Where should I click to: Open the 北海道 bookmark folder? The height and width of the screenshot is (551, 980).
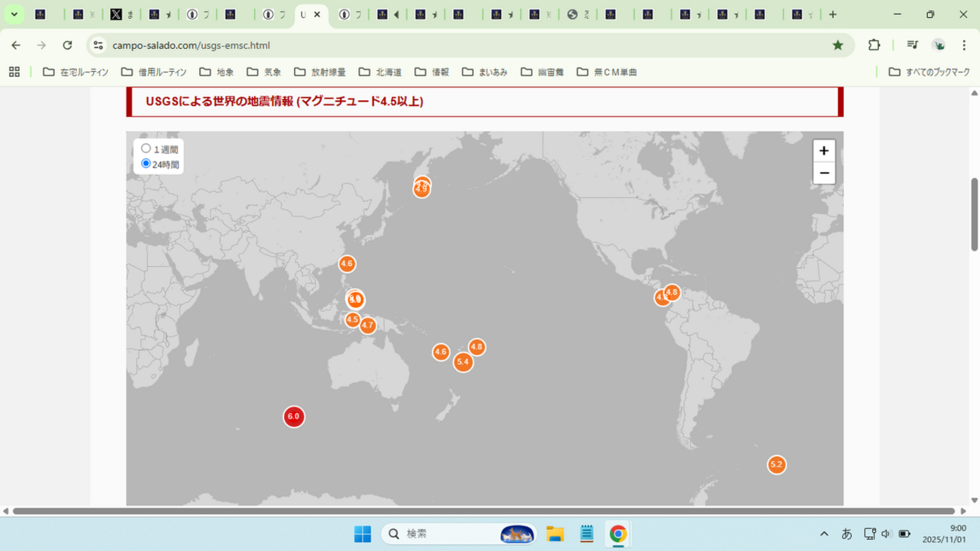pos(380,72)
